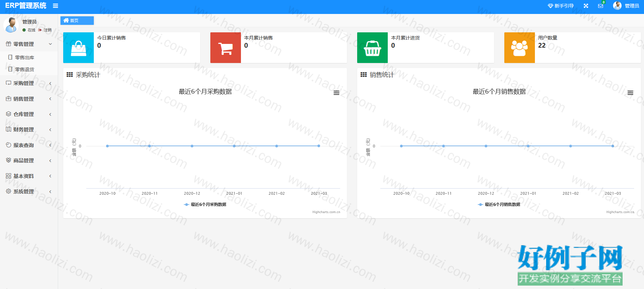The height and width of the screenshot is (289, 644).
Task: Open the mail envelope notifications icon
Action: pos(601,6)
